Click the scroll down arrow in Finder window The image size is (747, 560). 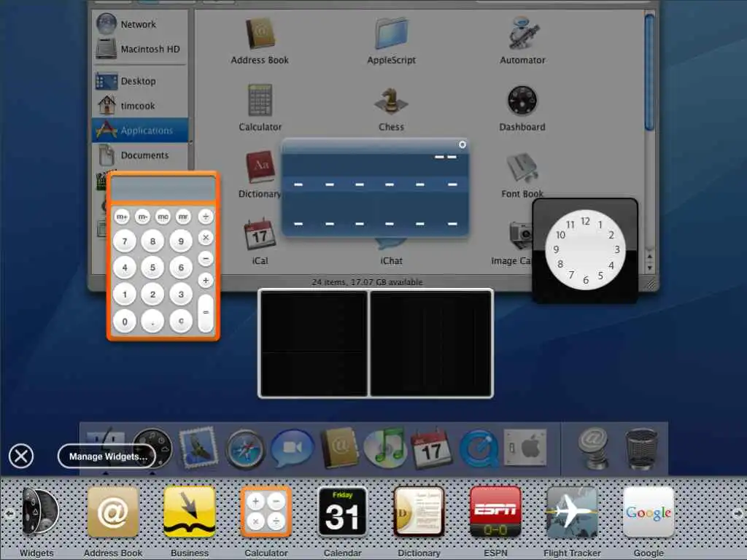point(650,268)
